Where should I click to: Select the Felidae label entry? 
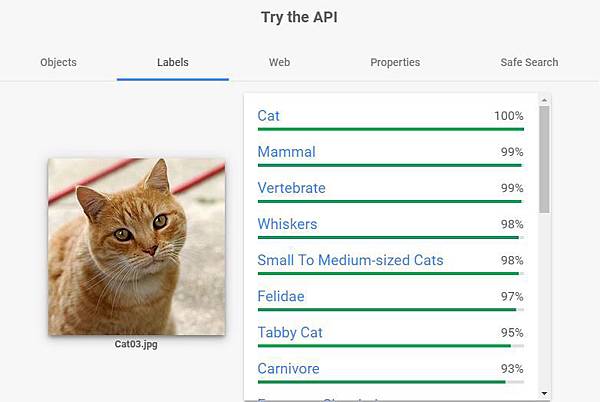click(x=281, y=296)
